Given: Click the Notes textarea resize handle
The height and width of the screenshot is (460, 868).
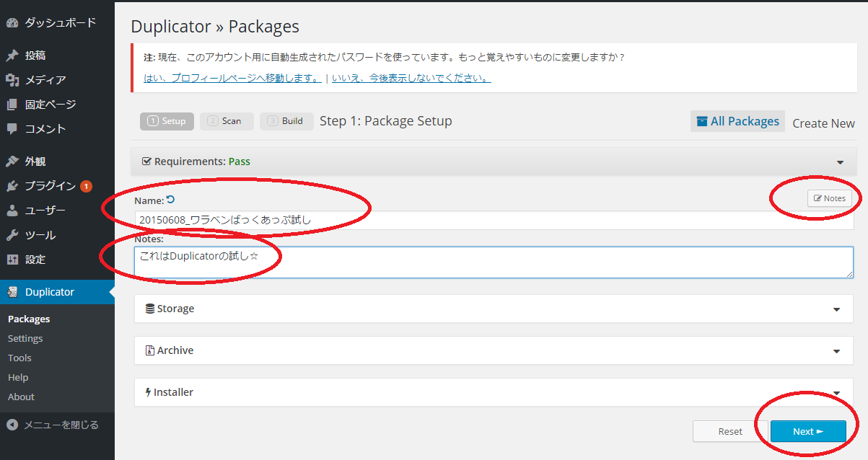Looking at the screenshot, I should click(x=849, y=274).
